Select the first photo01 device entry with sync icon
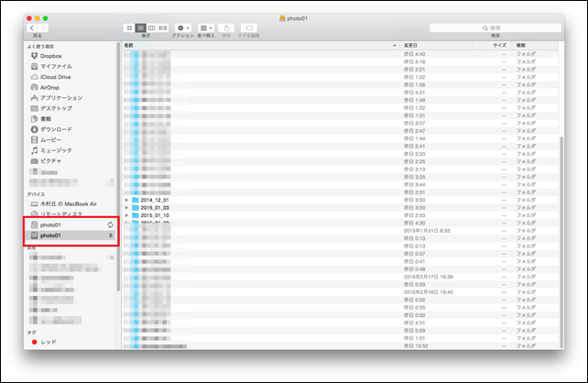Viewport: 588px width, 383px height. (x=71, y=225)
